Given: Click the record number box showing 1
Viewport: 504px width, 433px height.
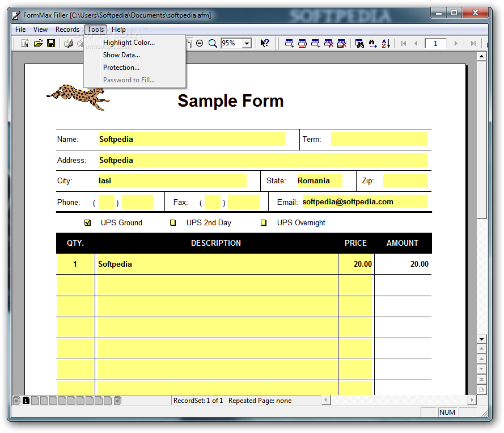Looking at the screenshot, I should point(435,44).
